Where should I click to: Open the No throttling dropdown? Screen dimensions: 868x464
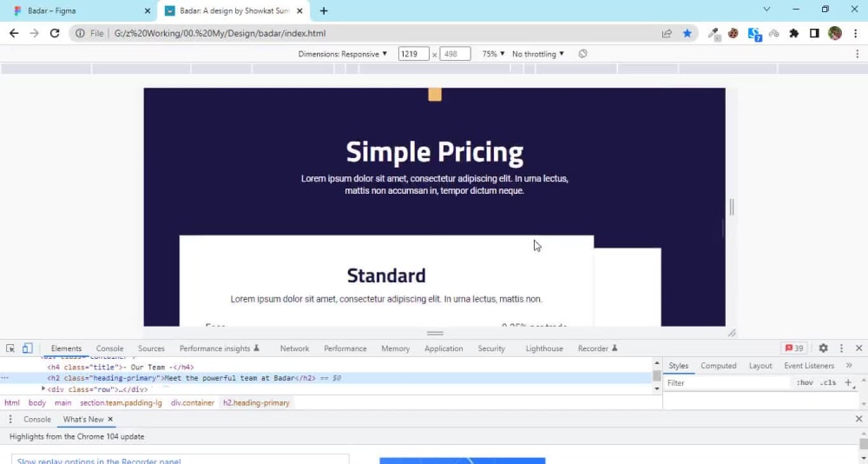pos(537,54)
